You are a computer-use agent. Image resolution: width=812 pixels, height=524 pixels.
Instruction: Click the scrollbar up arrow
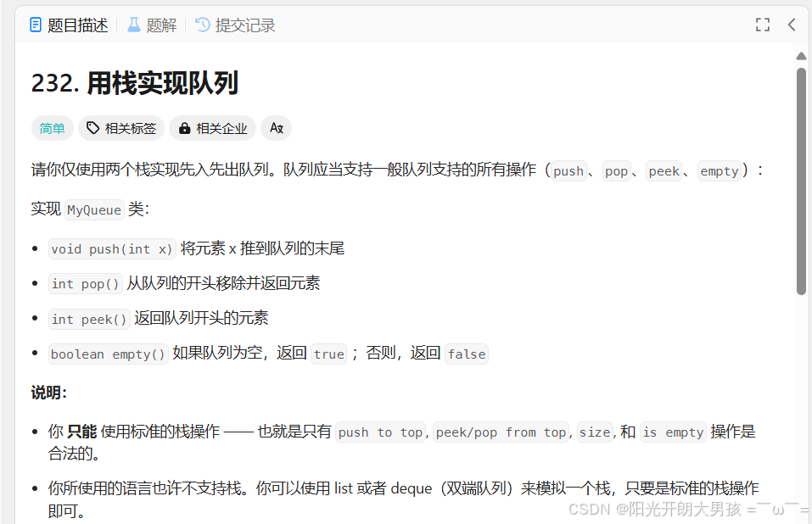(801, 56)
